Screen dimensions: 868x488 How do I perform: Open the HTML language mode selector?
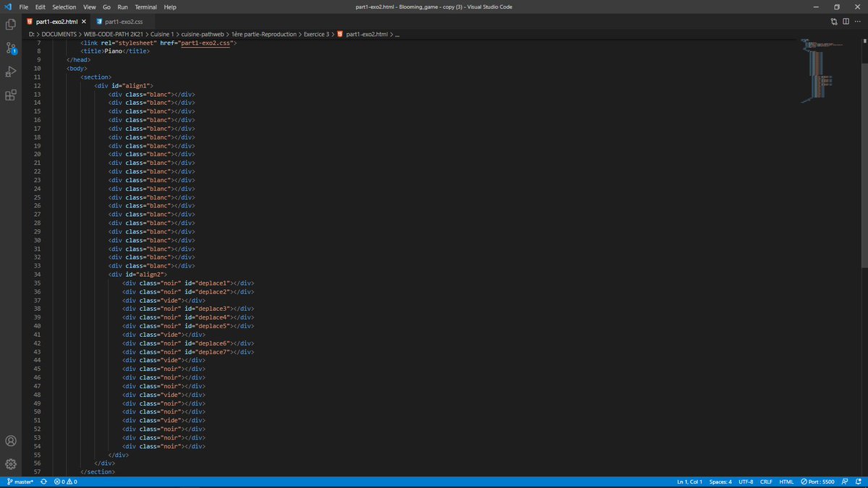click(x=786, y=481)
